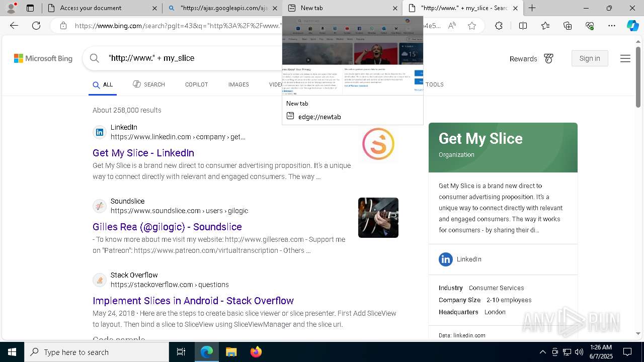The height and width of the screenshot is (362, 644).
Task: Open the browser profile icon
Action: (11, 8)
